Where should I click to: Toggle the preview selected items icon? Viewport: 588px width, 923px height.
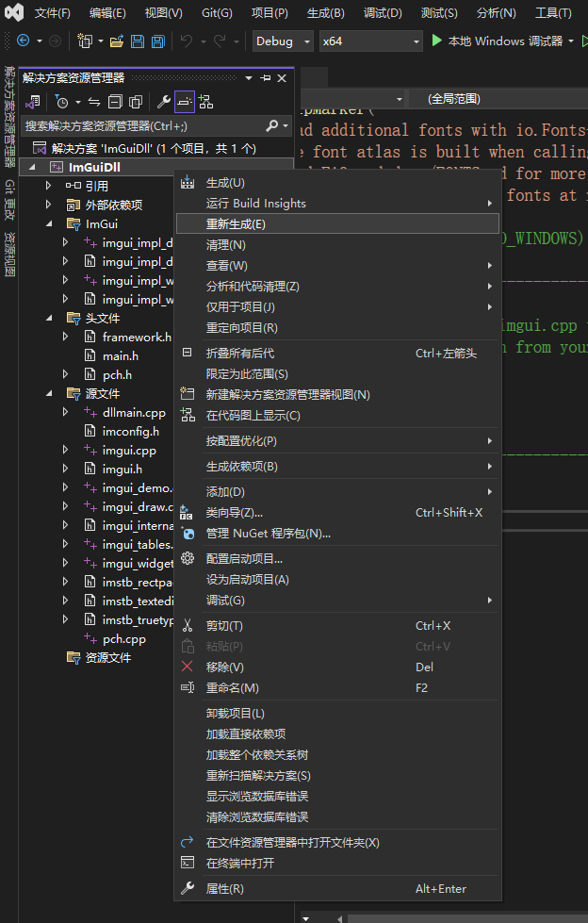[185, 102]
